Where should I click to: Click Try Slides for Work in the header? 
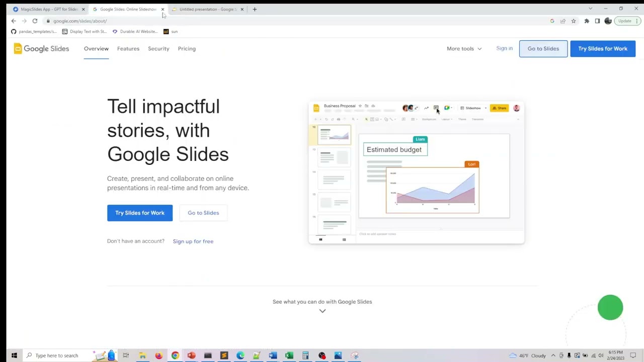(x=603, y=49)
